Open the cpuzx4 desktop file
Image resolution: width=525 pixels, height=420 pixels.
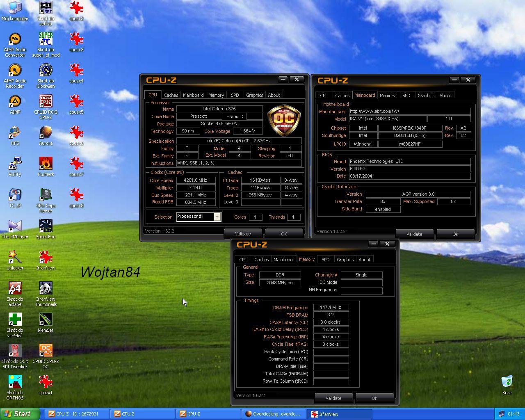coord(76,73)
